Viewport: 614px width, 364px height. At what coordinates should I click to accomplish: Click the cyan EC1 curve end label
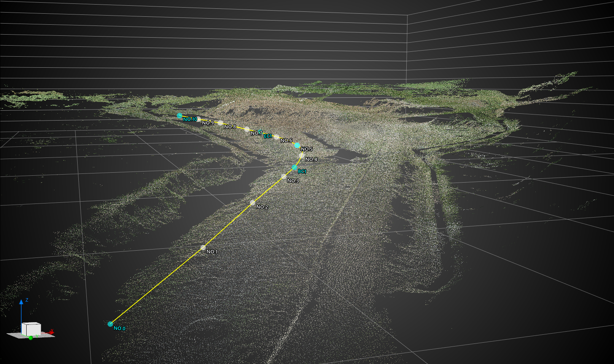[268, 136]
